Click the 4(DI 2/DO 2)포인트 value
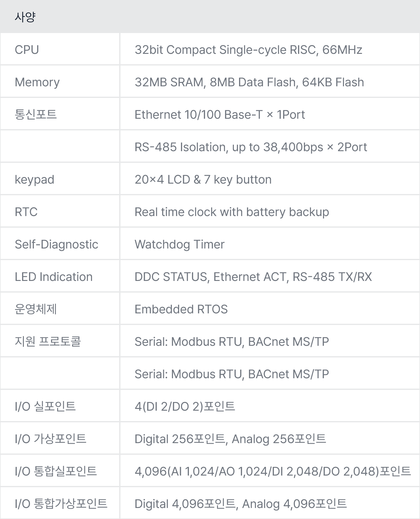420x519 pixels. tap(185, 406)
